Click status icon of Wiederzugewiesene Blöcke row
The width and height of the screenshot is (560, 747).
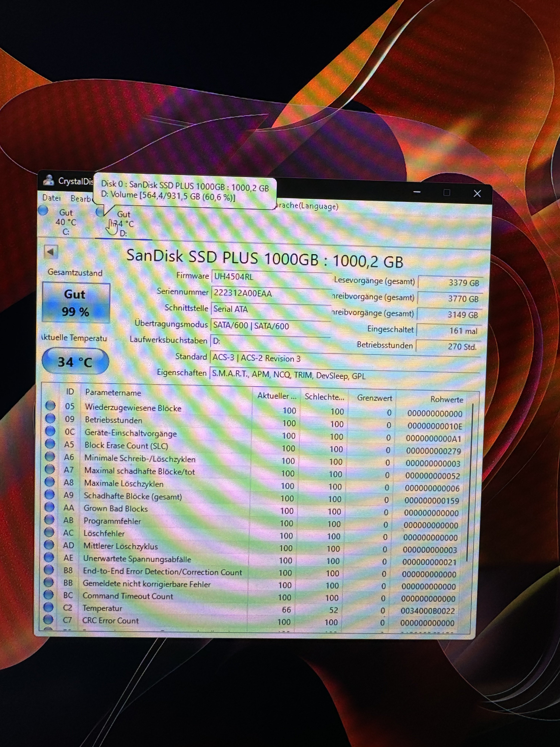click(x=50, y=406)
